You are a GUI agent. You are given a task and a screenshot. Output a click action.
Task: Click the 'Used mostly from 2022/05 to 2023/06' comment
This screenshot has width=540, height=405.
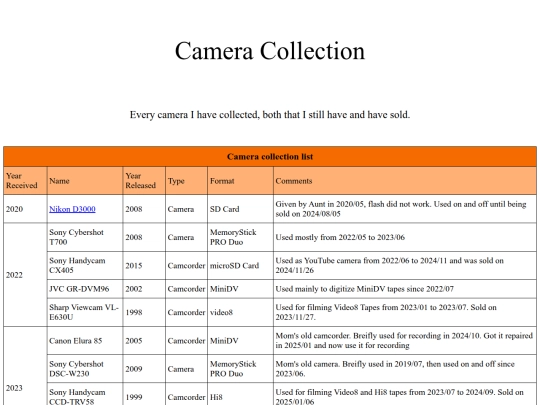[405, 237]
